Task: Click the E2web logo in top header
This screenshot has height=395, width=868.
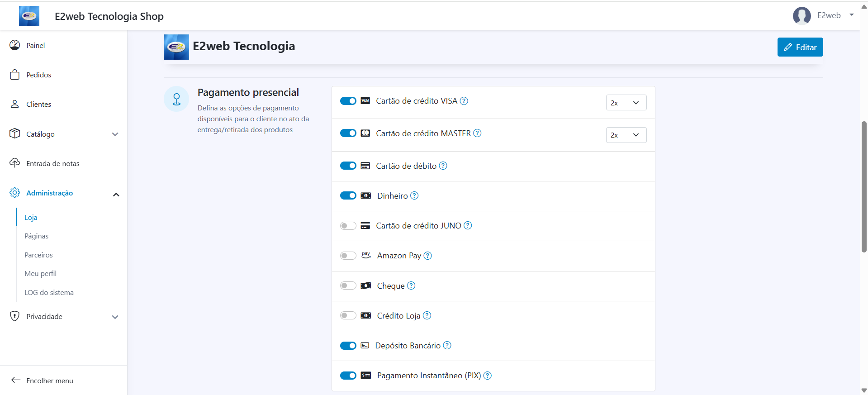Action: [29, 16]
